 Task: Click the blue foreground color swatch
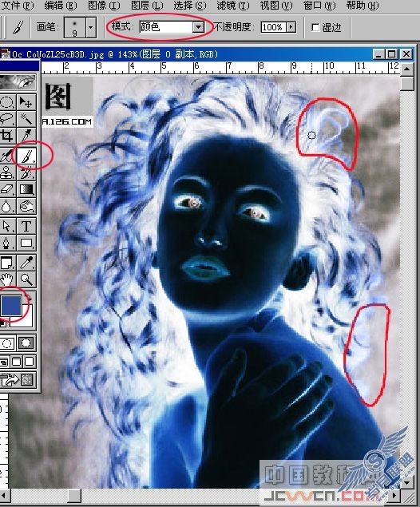(x=11, y=305)
